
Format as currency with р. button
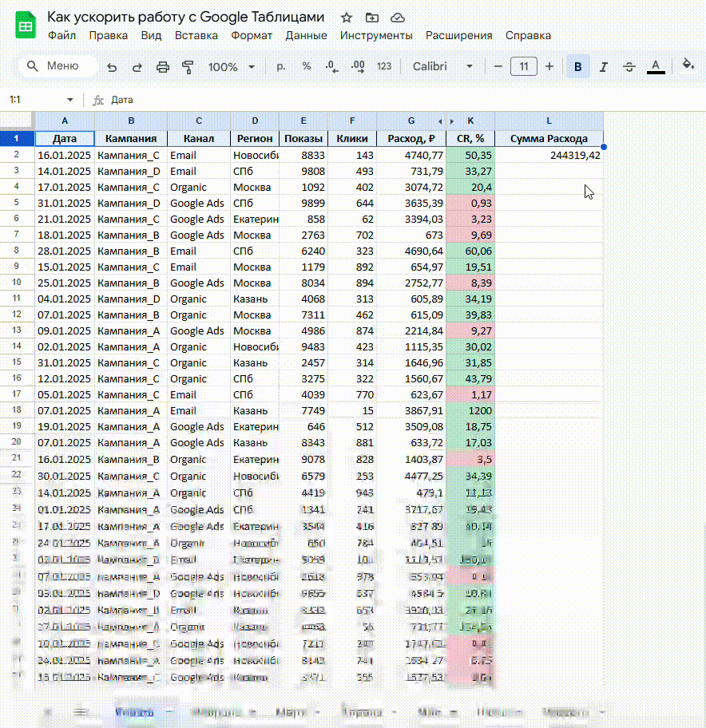[280, 66]
